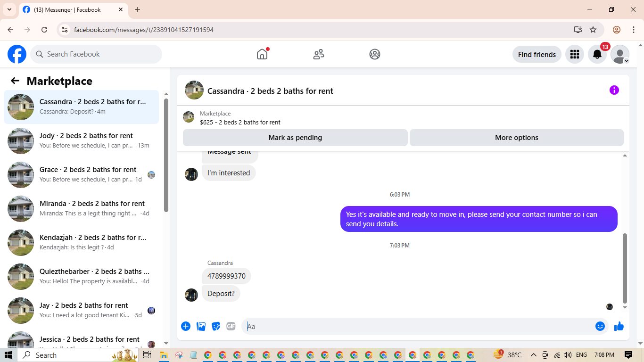Focus the message Aa input field
This screenshot has width=644, height=362.
tap(419, 326)
